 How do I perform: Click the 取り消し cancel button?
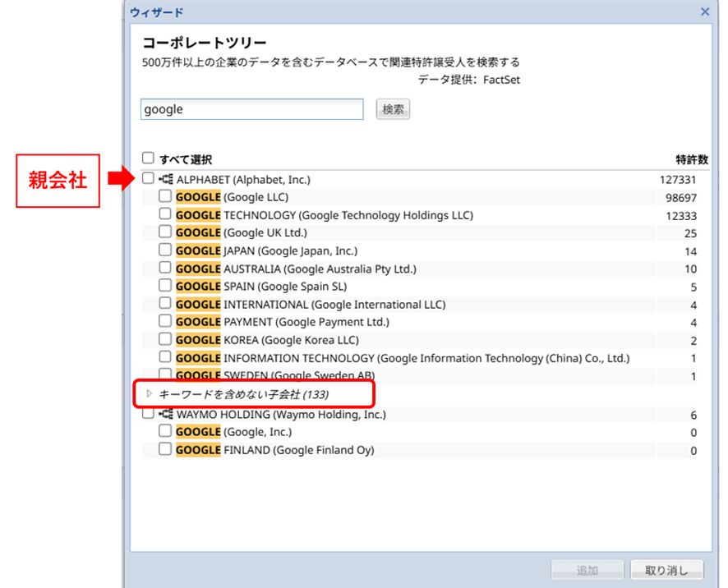click(x=666, y=570)
